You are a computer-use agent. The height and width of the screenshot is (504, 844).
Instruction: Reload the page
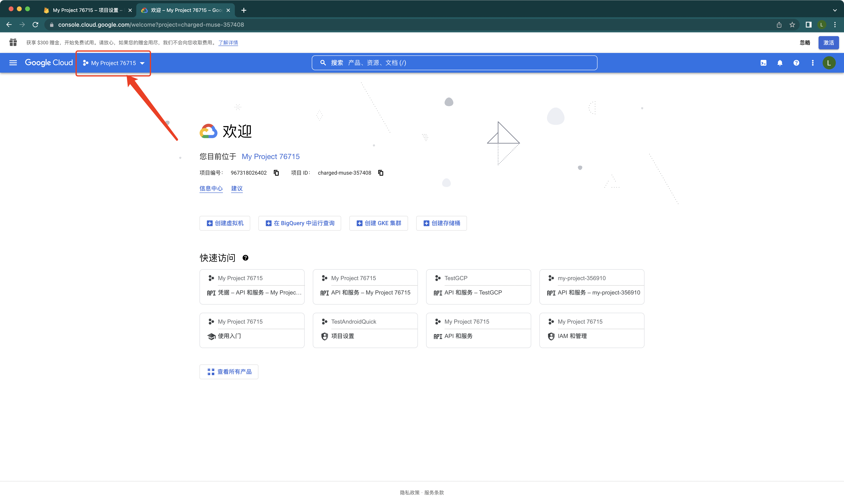pos(35,25)
